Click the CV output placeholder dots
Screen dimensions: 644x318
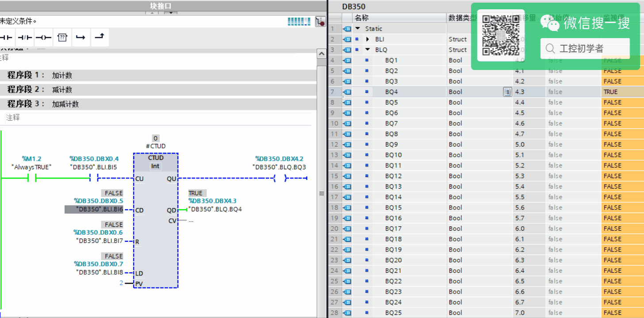click(x=191, y=221)
